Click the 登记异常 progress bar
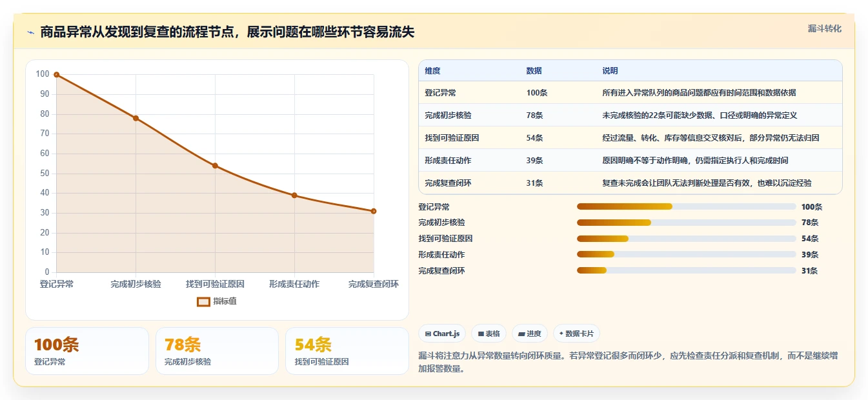 click(686, 206)
